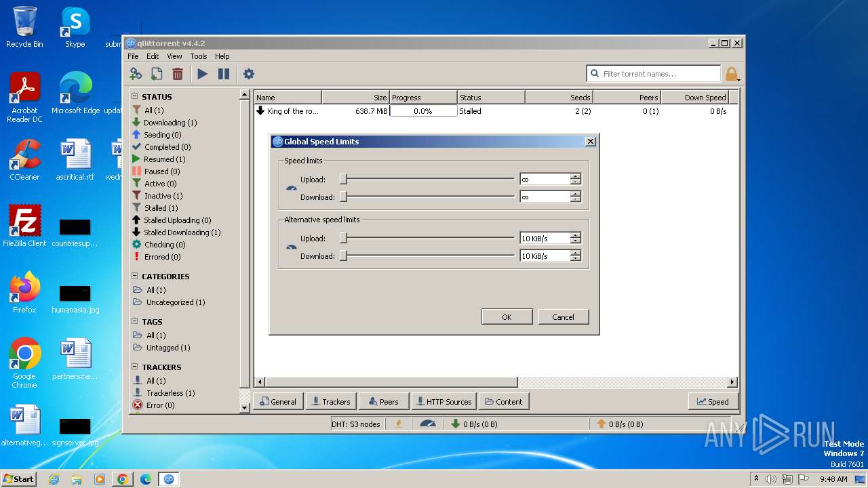Click the global Upload speed slider handle
Image resolution: width=868 pixels, height=488 pixels.
(343, 179)
